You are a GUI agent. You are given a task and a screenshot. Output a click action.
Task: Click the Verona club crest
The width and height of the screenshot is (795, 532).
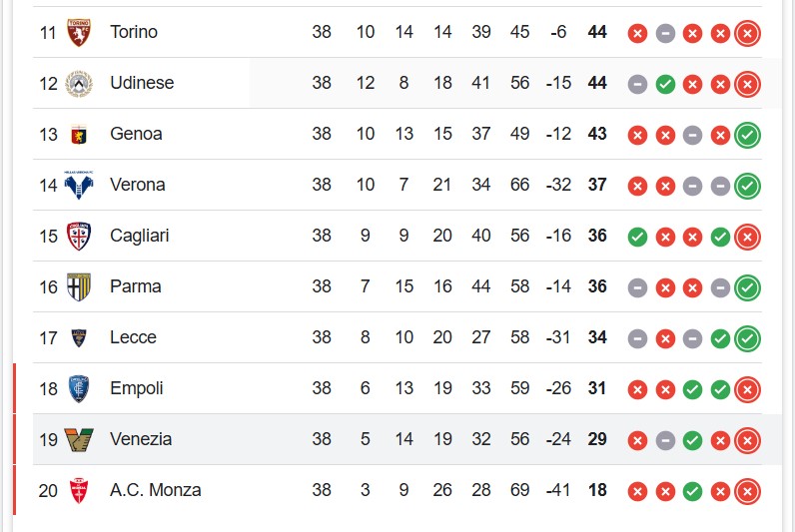[79, 185]
